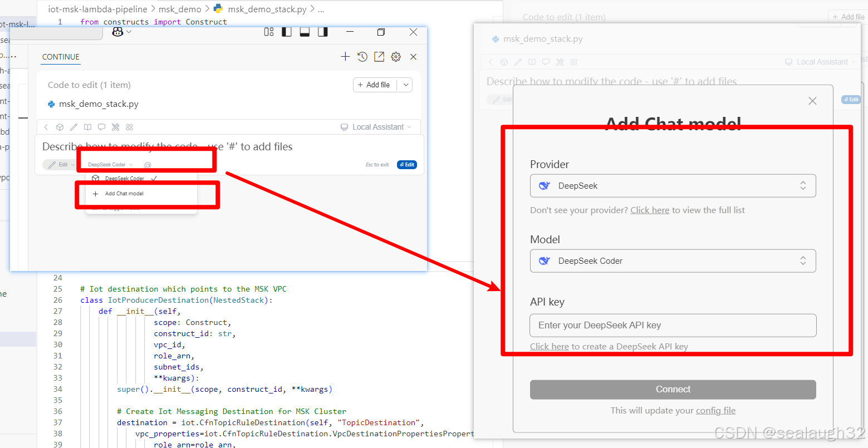Click msk_demo_stack.py in the faded right panel
Image resolution: width=868 pixels, height=448 pixels.
pyautogui.click(x=543, y=39)
